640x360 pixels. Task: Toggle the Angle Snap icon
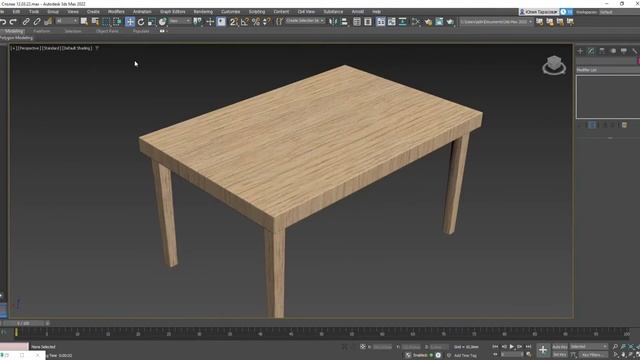point(245,22)
